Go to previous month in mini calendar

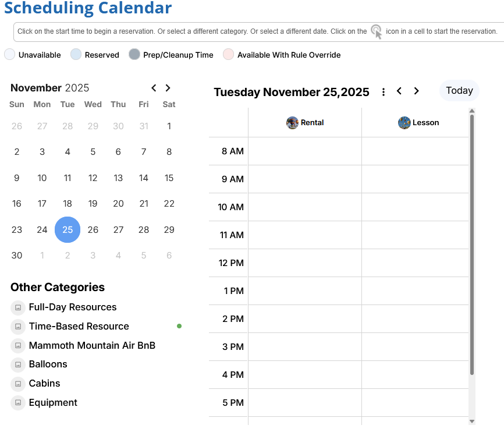154,88
